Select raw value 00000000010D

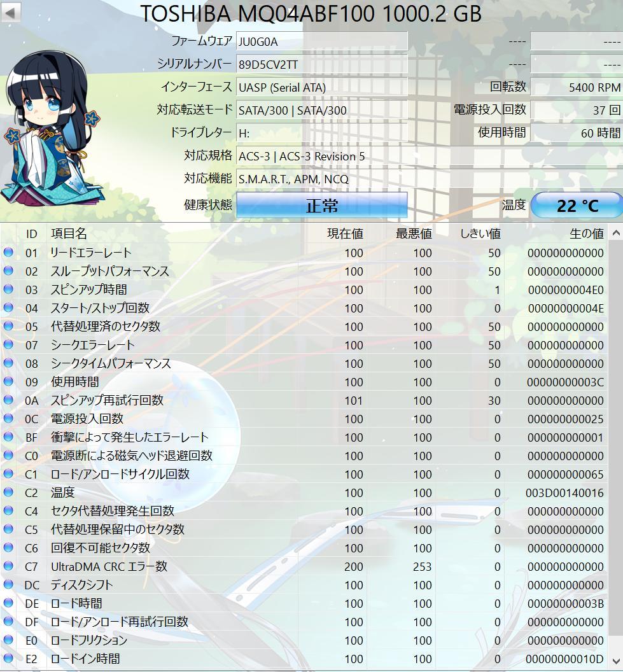coord(564,659)
